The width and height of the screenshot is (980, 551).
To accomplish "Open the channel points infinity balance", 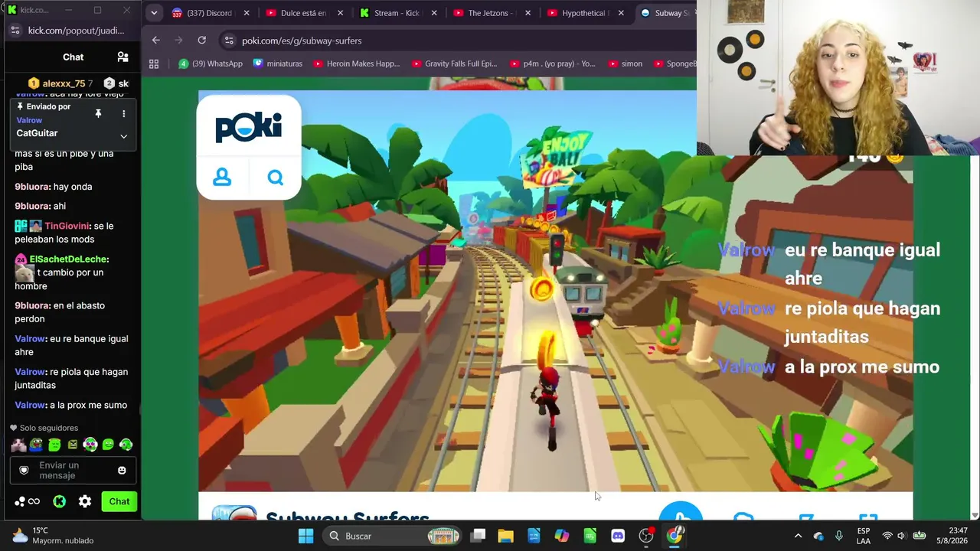I will 27,501.
